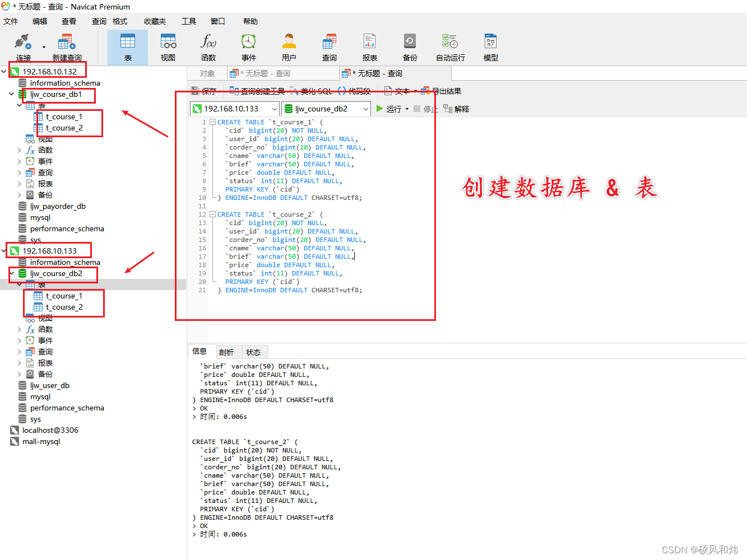747x560 pixels.
Task: Click the New Query (新建查询) icon
Action: click(x=67, y=47)
